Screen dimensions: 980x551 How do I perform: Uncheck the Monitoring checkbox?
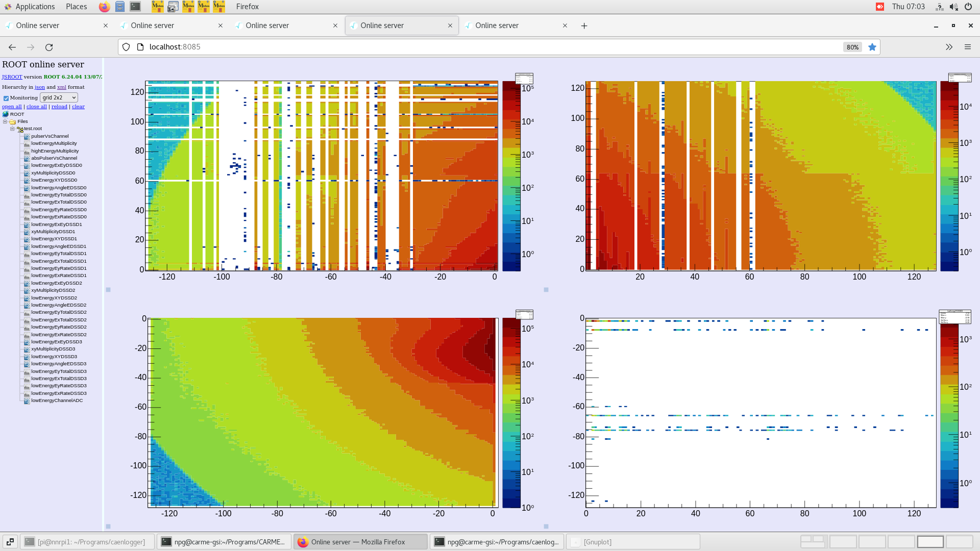point(6,97)
